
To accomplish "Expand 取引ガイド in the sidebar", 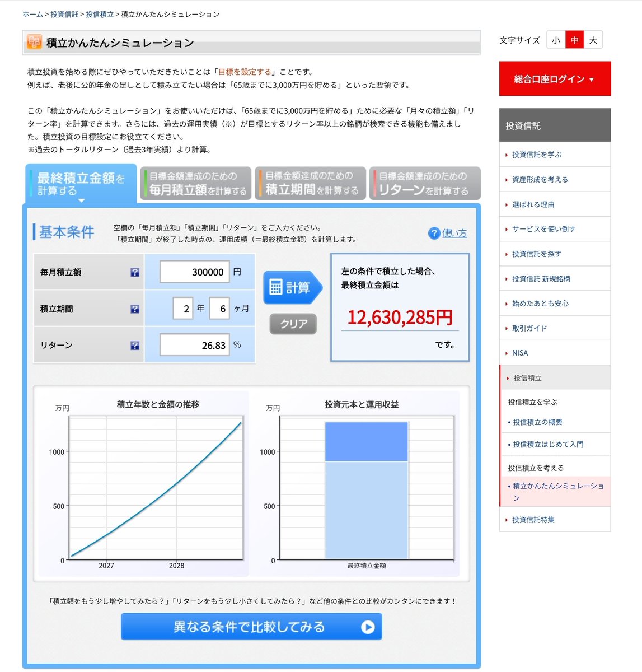I will [555, 328].
